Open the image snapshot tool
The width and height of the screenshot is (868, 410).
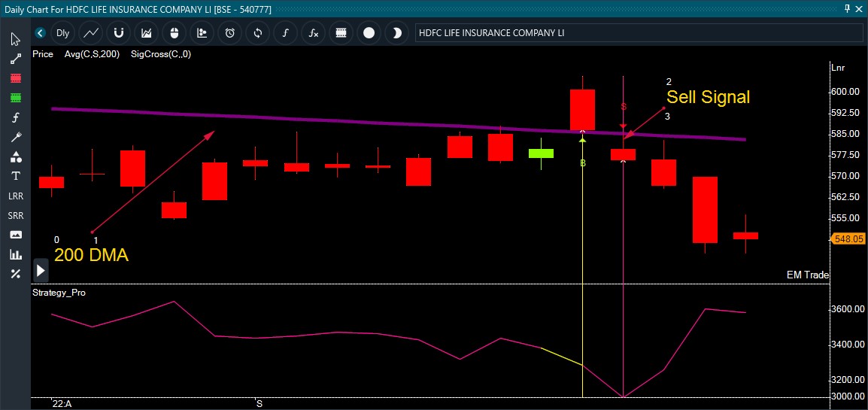point(16,235)
